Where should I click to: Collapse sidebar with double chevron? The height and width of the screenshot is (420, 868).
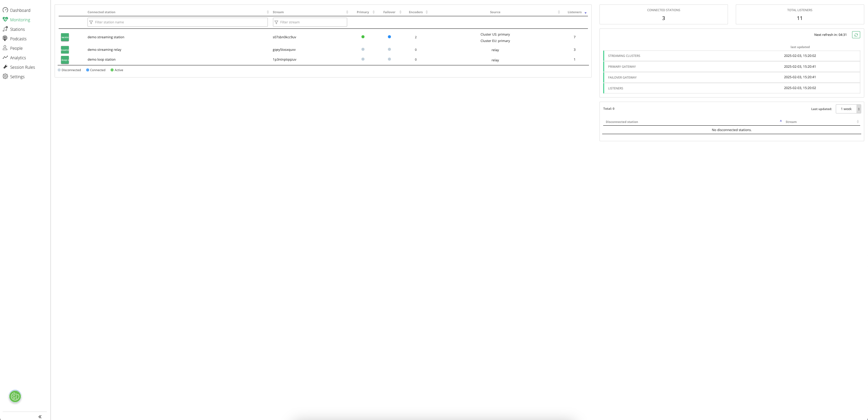coord(40,417)
